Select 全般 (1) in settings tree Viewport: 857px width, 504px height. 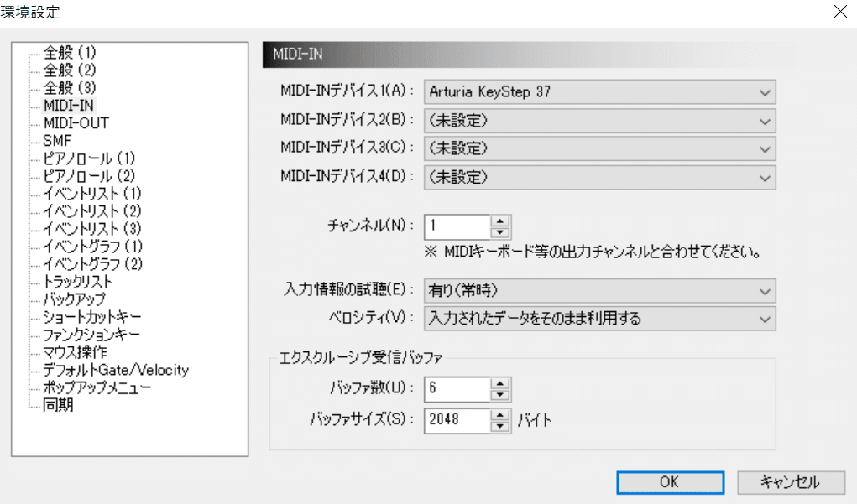pos(70,53)
